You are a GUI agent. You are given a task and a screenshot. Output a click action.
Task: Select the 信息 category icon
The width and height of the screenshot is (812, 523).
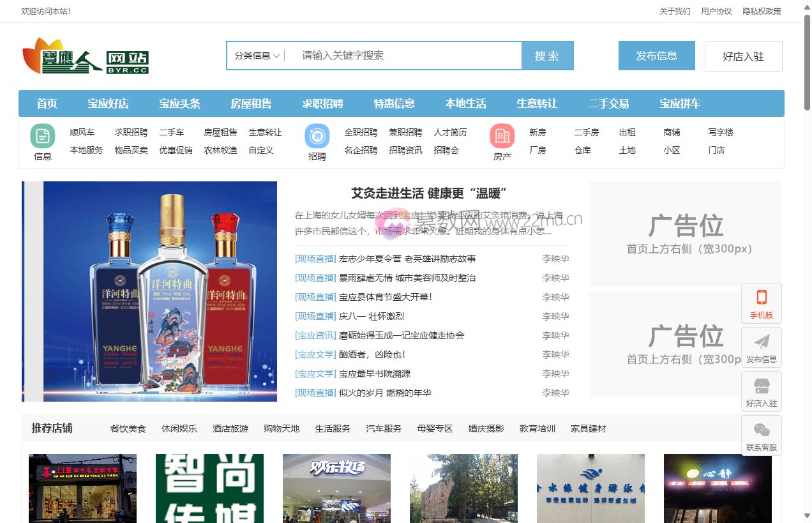click(42, 136)
